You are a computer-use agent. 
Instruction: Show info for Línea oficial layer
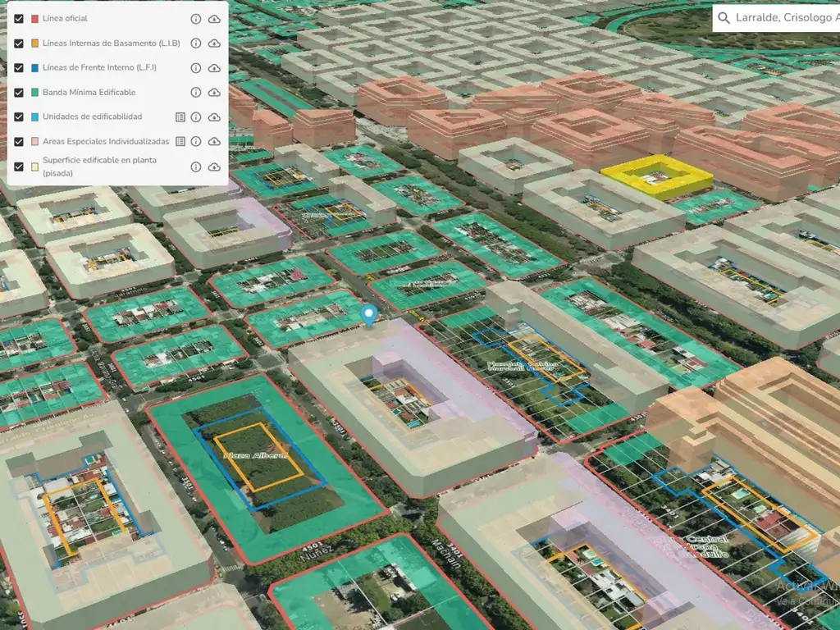click(x=196, y=19)
